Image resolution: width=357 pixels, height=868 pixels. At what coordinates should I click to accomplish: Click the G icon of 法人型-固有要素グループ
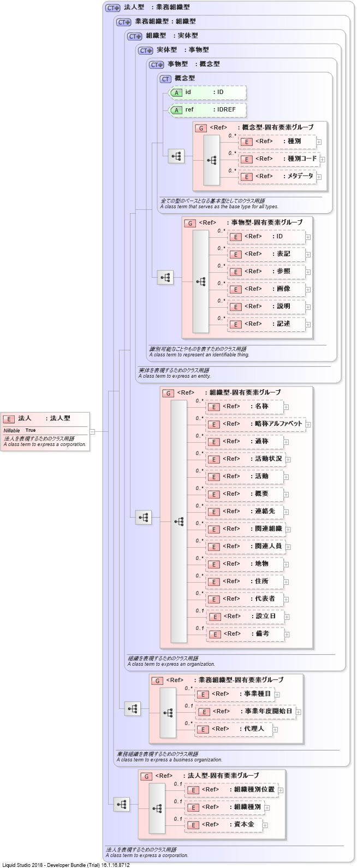146,776
